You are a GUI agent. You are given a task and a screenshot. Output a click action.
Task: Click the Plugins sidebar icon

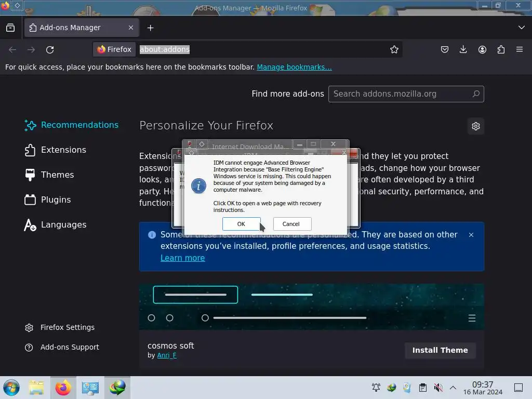(x=30, y=199)
